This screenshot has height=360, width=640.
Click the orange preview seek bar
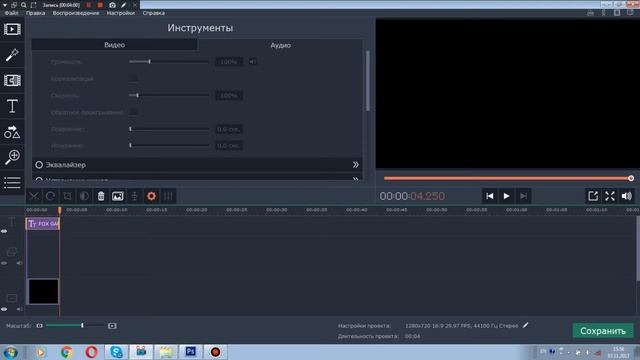pos(509,178)
